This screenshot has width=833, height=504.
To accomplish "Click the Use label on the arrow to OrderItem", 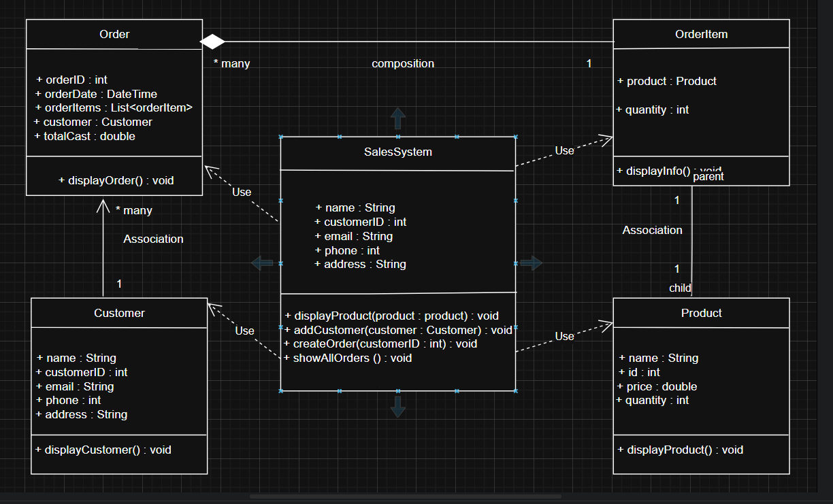I will (x=564, y=150).
